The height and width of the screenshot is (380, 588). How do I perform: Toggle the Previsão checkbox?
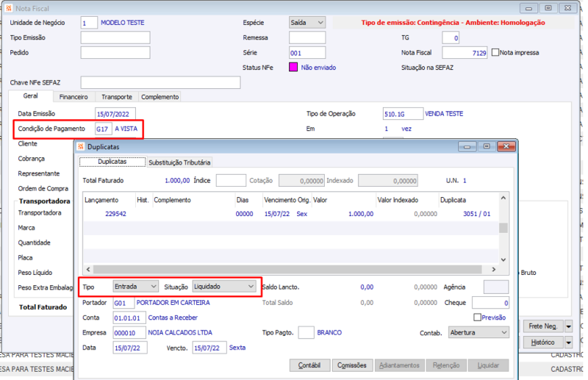[477, 318]
